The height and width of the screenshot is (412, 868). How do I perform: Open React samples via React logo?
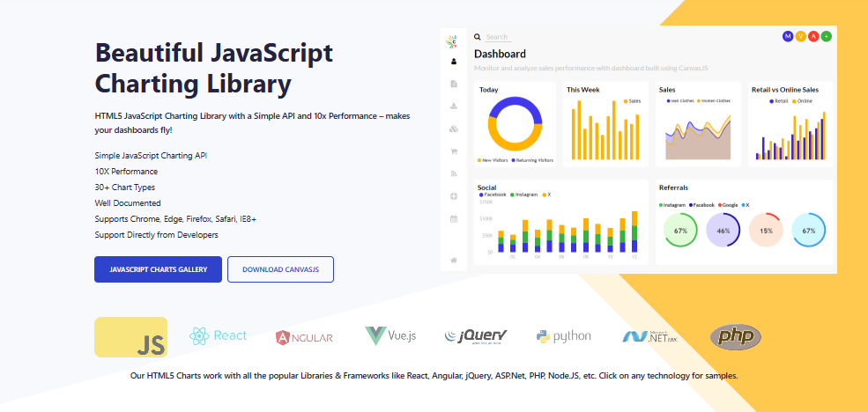pos(218,335)
